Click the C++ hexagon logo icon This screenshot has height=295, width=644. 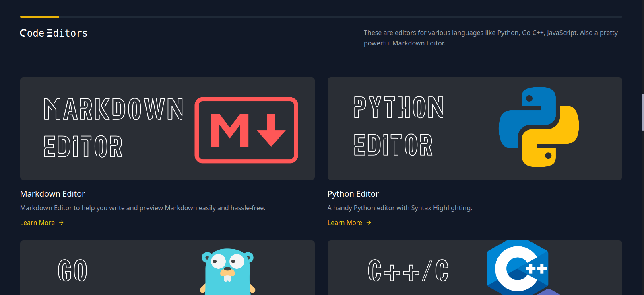[x=518, y=268]
